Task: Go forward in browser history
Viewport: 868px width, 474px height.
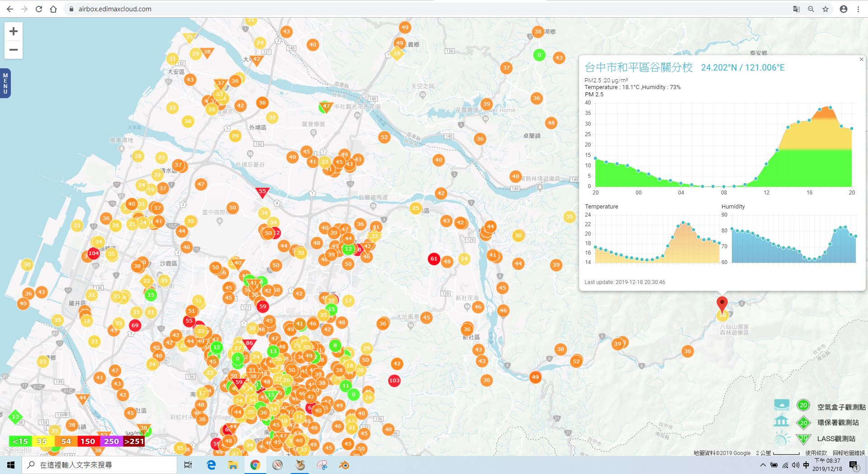Action: click(x=24, y=9)
